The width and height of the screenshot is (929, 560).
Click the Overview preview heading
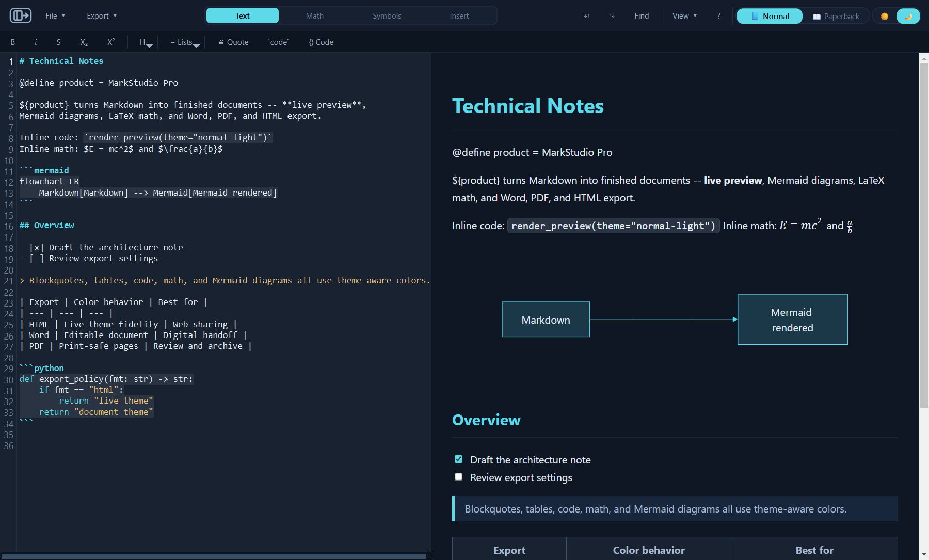[486, 420]
